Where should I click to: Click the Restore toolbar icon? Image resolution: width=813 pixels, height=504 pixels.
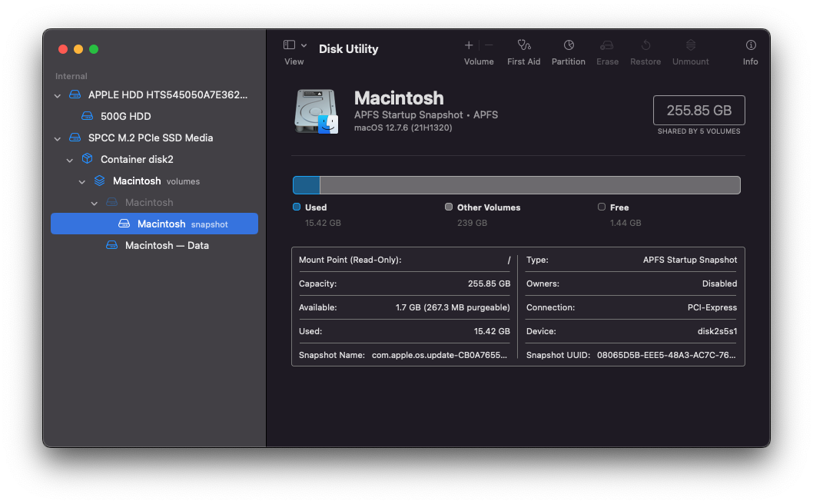click(x=645, y=45)
